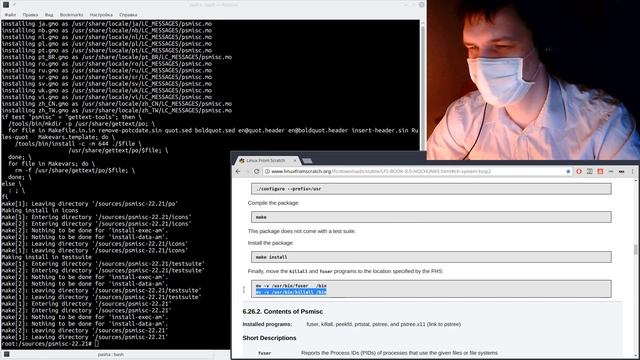Click the extension icon right of the red O
The width and height of the screenshot is (640, 360).
(x=589, y=171)
